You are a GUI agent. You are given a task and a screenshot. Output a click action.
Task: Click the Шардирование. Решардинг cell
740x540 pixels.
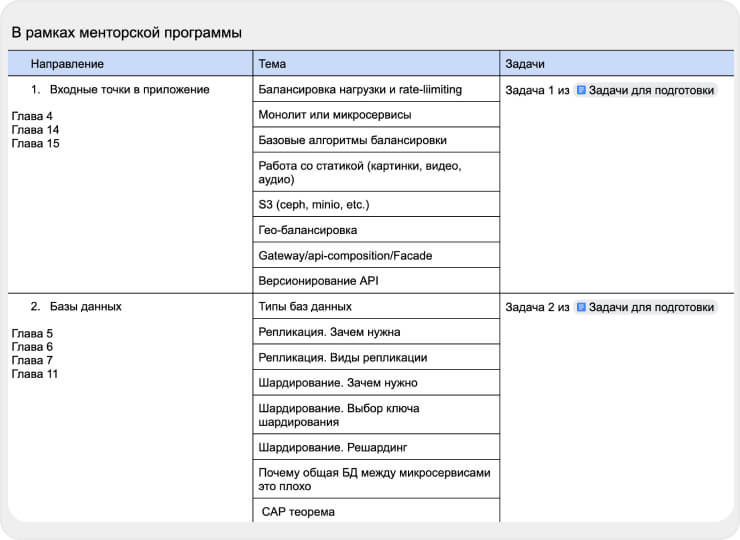point(376,447)
